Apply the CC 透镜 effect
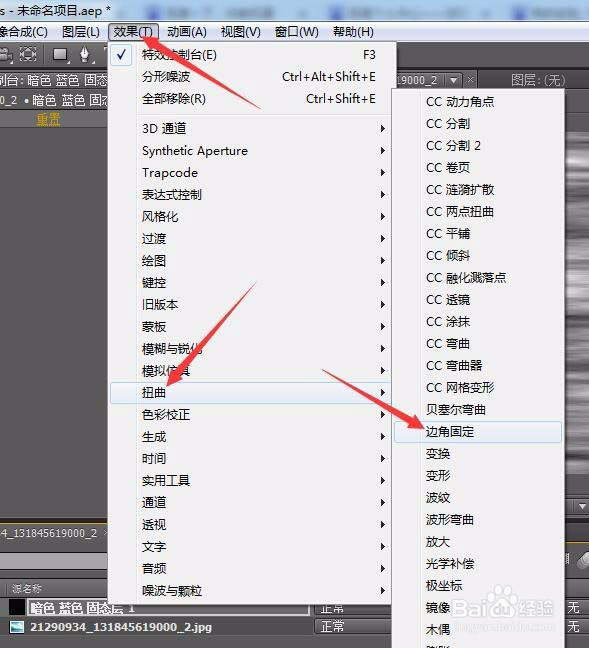The image size is (589, 648). 478,300
